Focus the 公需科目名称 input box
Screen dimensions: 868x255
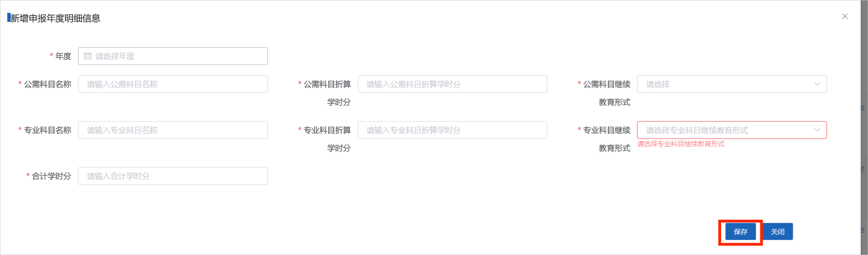tap(173, 84)
